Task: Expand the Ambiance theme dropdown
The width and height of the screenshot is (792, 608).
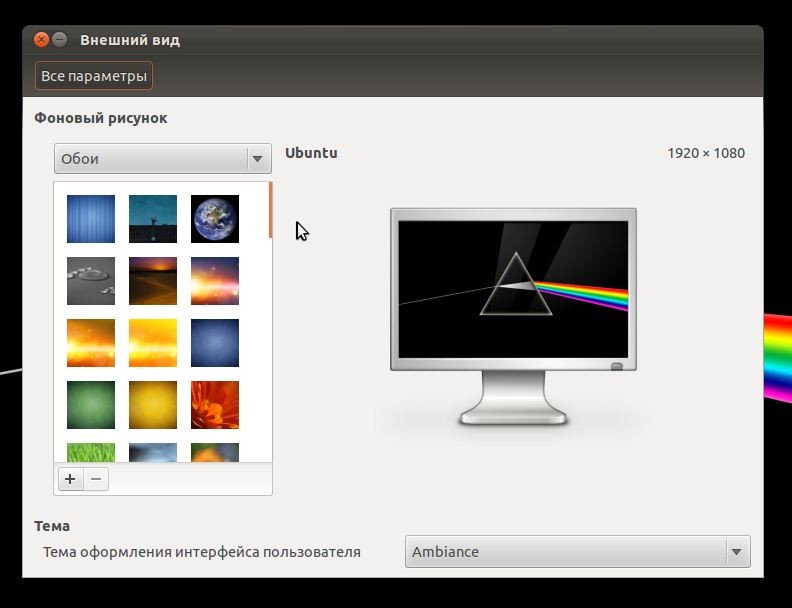Action: pyautogui.click(x=577, y=551)
